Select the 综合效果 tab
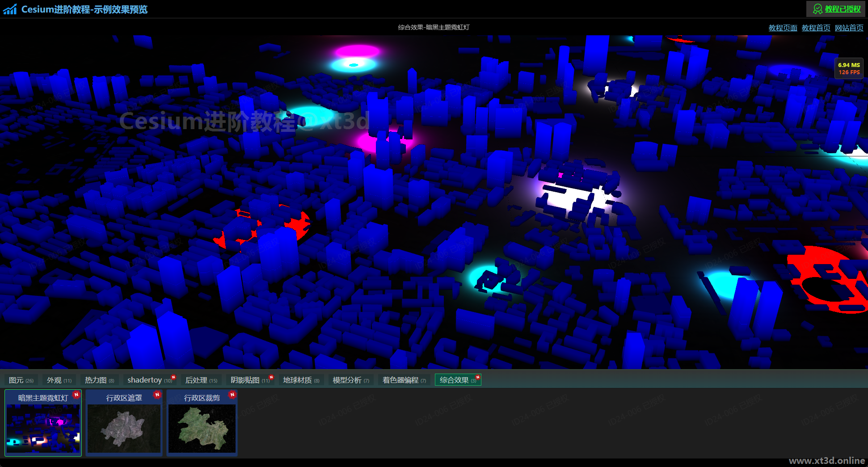 [458, 380]
